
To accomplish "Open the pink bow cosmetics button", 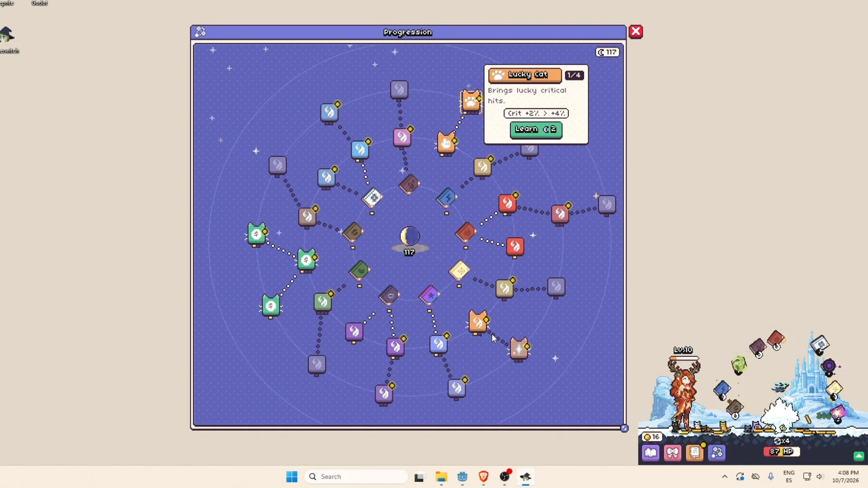I will tap(673, 452).
